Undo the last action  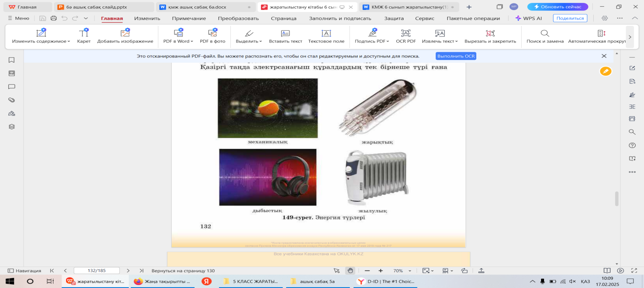point(65,18)
